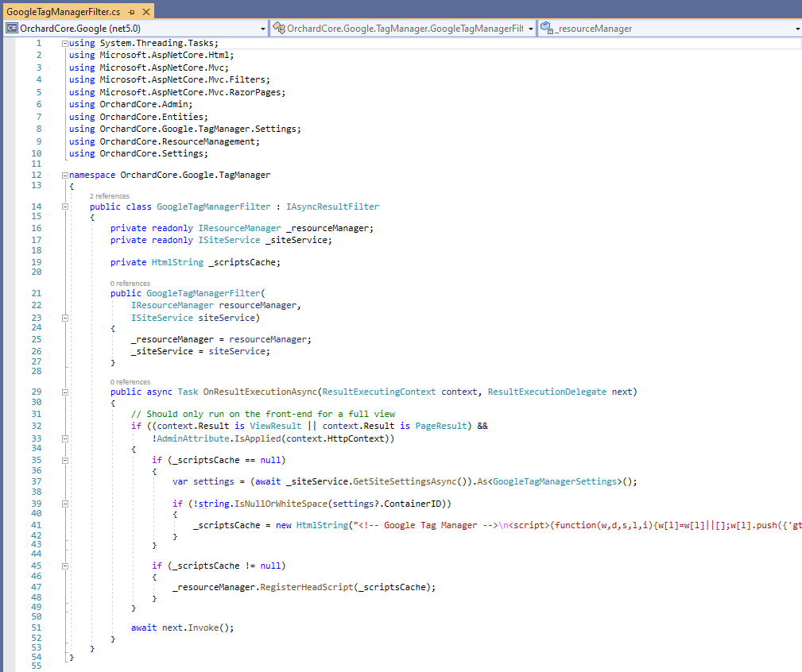Collapse the using directives block at line 1
Viewport: 802px width, 672px height.
(x=65, y=44)
